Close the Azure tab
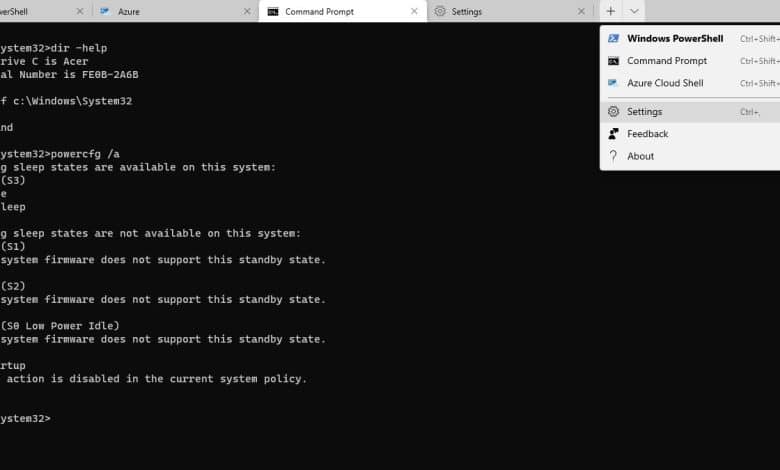Viewport: 780px width, 470px height. [247, 11]
